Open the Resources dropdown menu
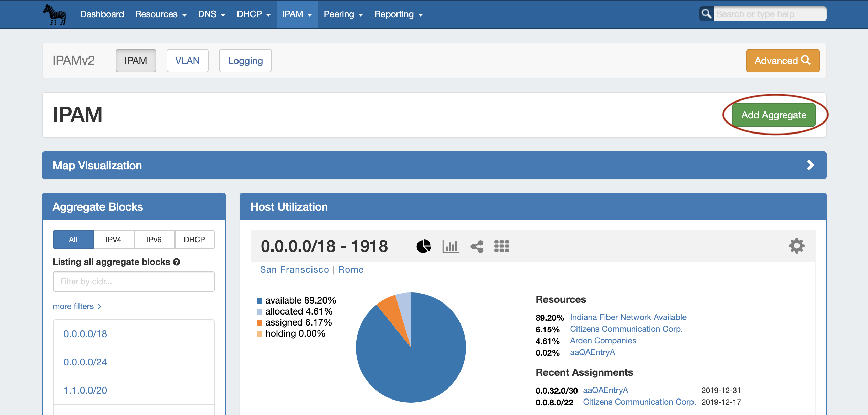 [161, 14]
